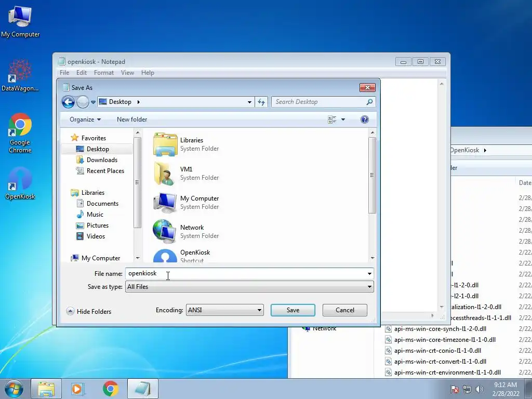Click Chrome icon in taskbar
Screen dimensions: 532x399
pyautogui.click(x=110, y=389)
